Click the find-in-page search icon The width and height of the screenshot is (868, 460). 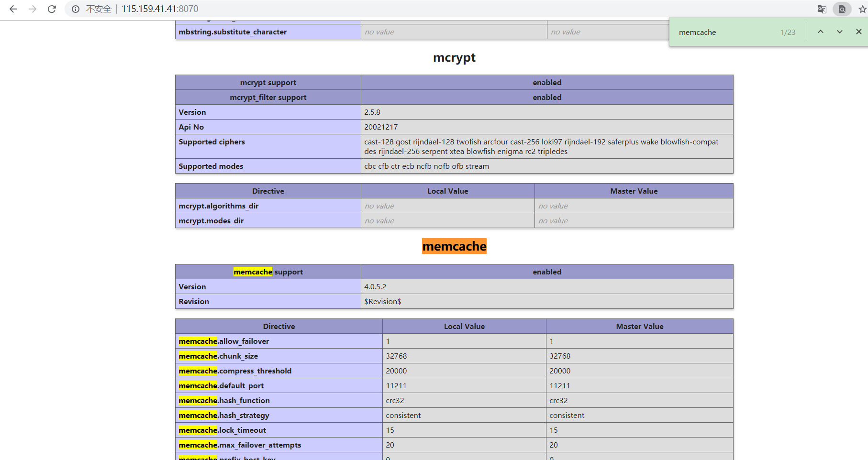(842, 9)
